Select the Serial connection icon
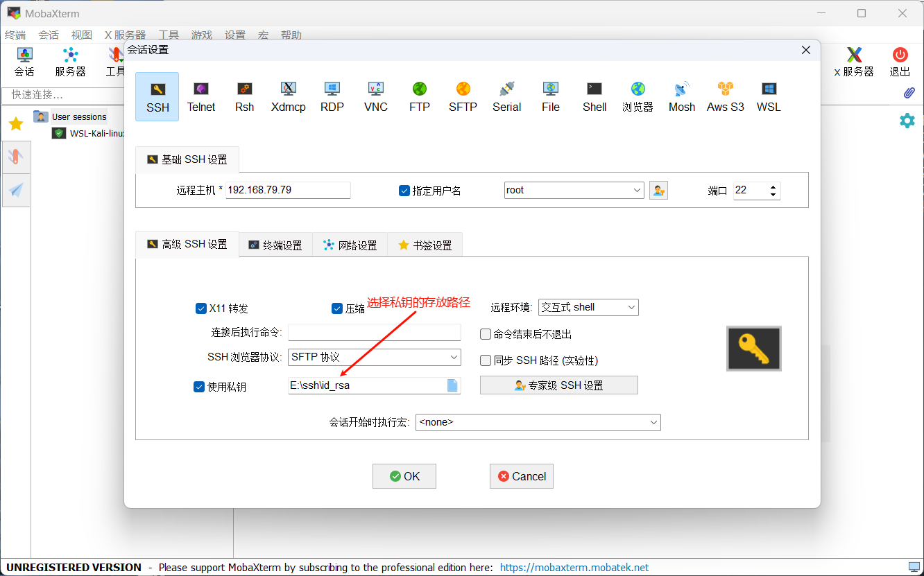The width and height of the screenshot is (924, 576). pyautogui.click(x=506, y=96)
